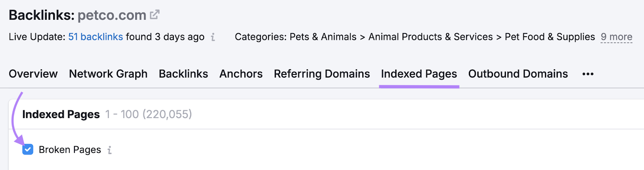
Task: Uncheck the Broken Pages checkbox
Action: (28, 150)
